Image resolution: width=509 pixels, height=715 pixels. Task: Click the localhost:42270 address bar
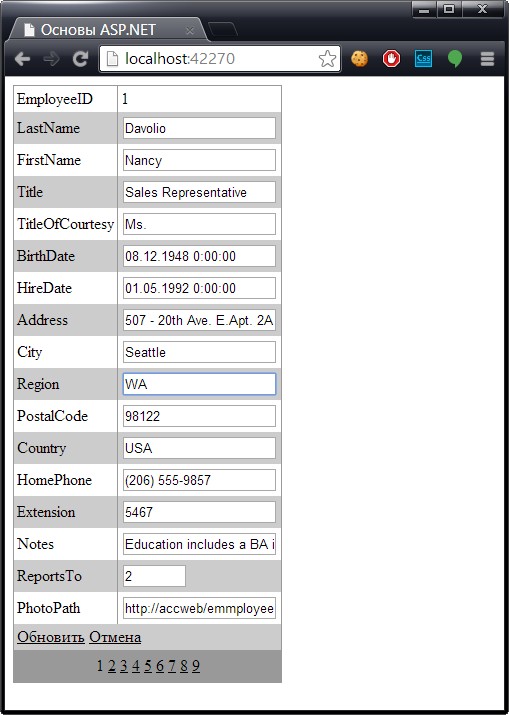coord(220,59)
